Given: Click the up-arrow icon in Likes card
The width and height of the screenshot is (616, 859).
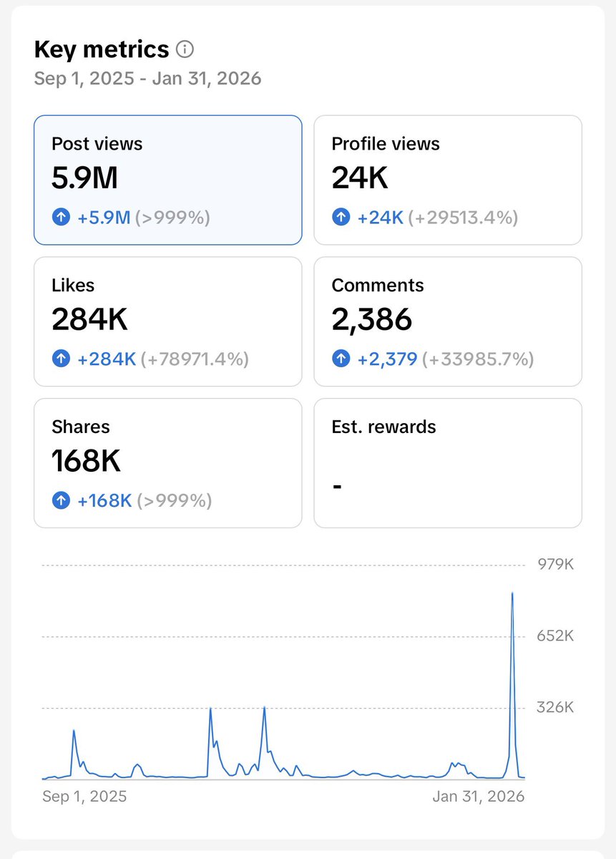Looking at the screenshot, I should (62, 359).
